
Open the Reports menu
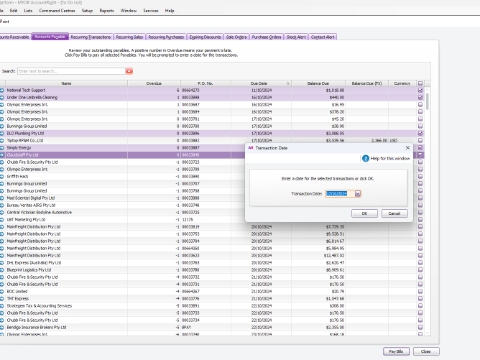pos(107,11)
